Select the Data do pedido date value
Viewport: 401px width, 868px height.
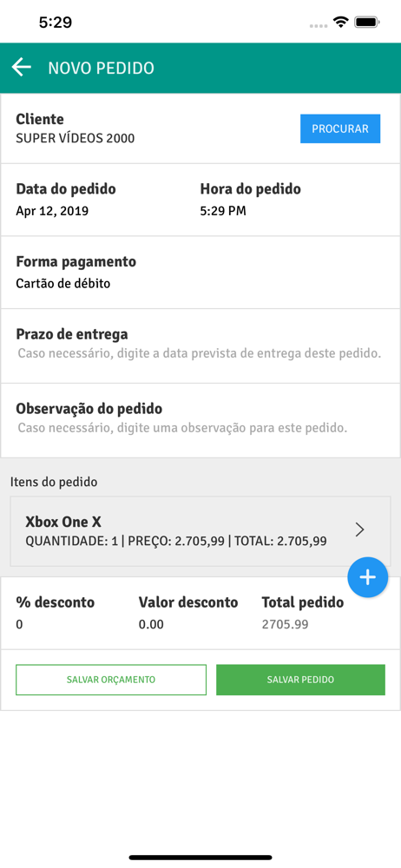pyautogui.click(x=52, y=211)
